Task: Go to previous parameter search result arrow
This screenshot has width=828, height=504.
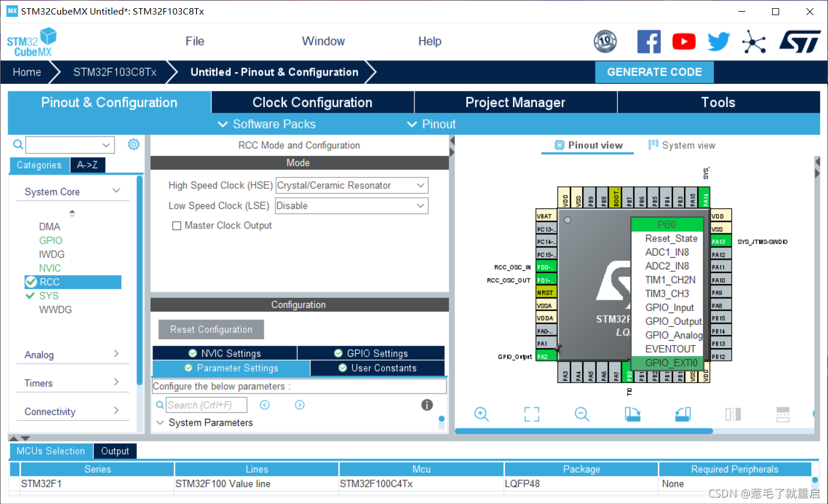Action: point(265,405)
